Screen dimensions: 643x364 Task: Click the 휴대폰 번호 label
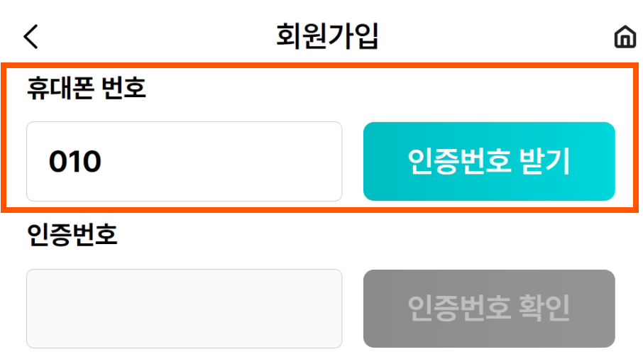pyautogui.click(x=86, y=89)
